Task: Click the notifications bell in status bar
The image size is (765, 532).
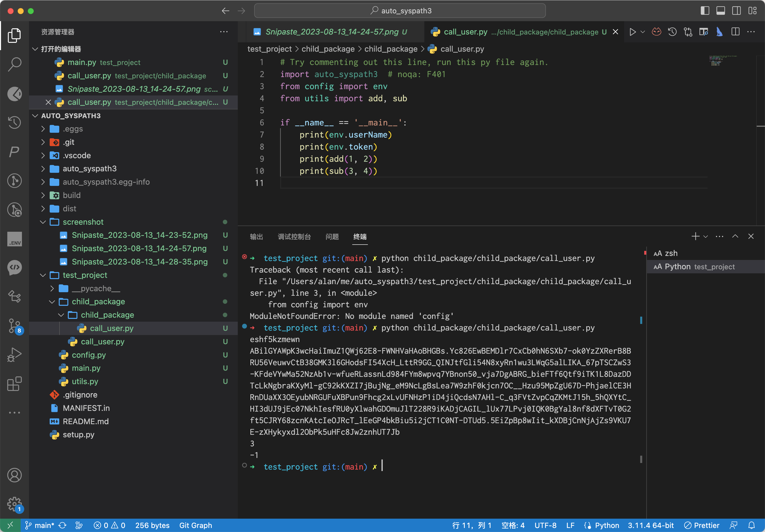Action: point(751,525)
